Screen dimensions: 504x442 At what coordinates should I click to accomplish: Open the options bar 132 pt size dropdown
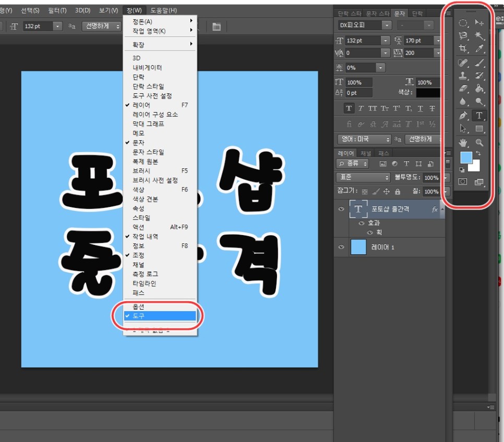coord(57,26)
